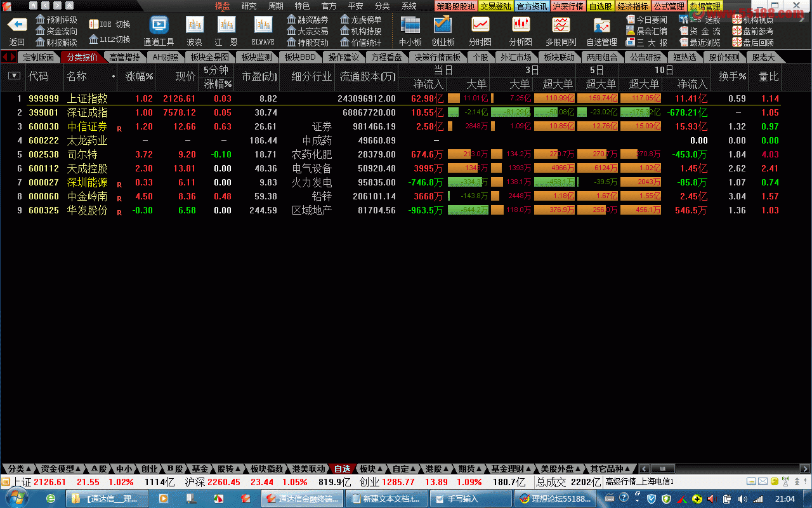This screenshot has height=508, width=812.
Task: Open the 操盘 menu
Action: coord(222,6)
